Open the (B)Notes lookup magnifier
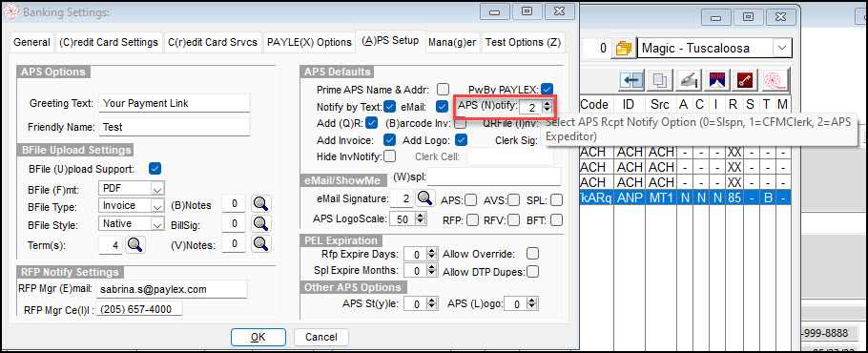Image resolution: width=868 pixels, height=353 pixels. [260, 204]
